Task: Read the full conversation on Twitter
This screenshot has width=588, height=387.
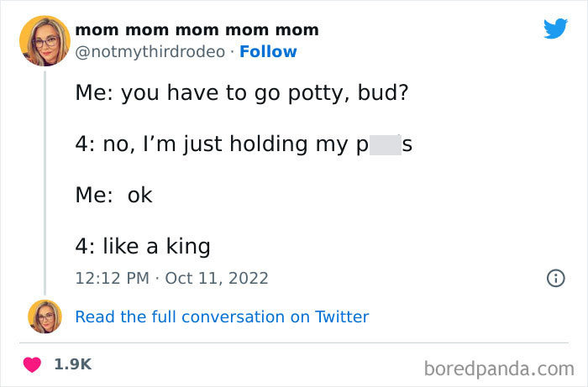Action: pos(222,316)
